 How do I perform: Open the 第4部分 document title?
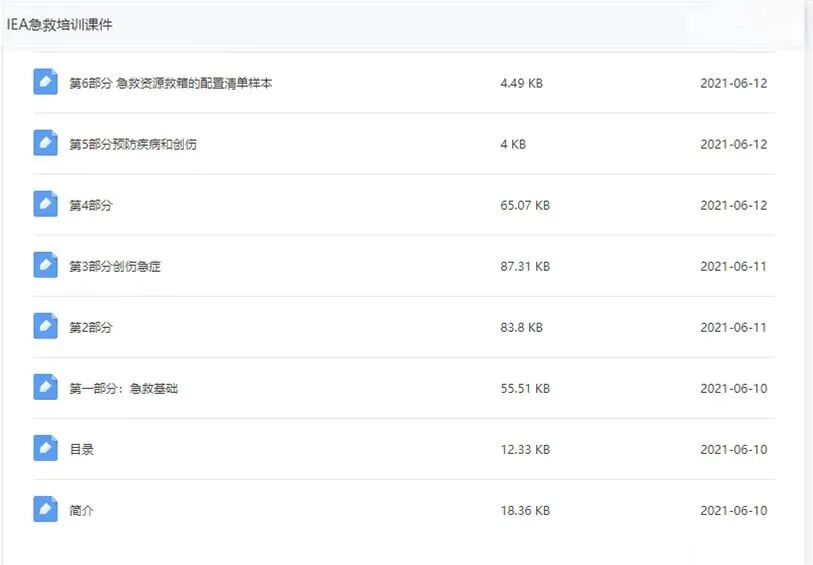[91, 206]
